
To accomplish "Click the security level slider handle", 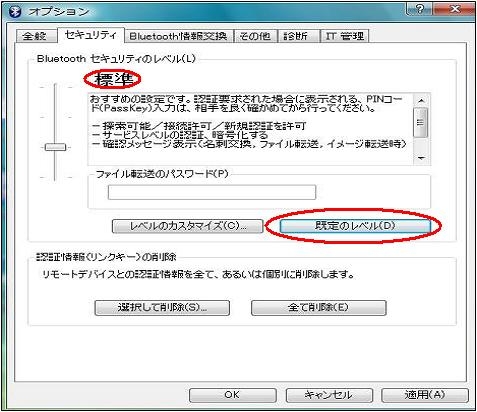I will (55, 147).
